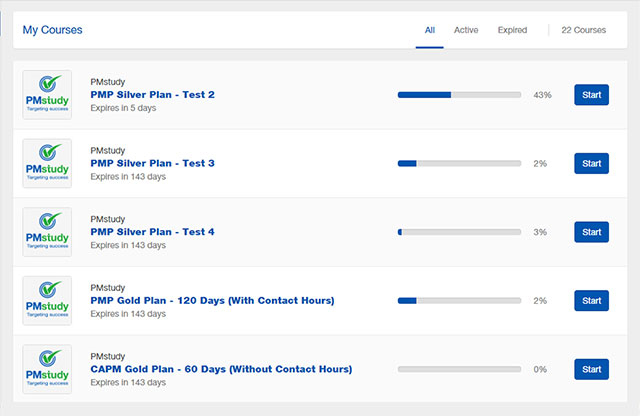The width and height of the screenshot is (640, 416).
Task: Start the CAPM Gold Plan 60 Days course
Action: pyautogui.click(x=591, y=369)
